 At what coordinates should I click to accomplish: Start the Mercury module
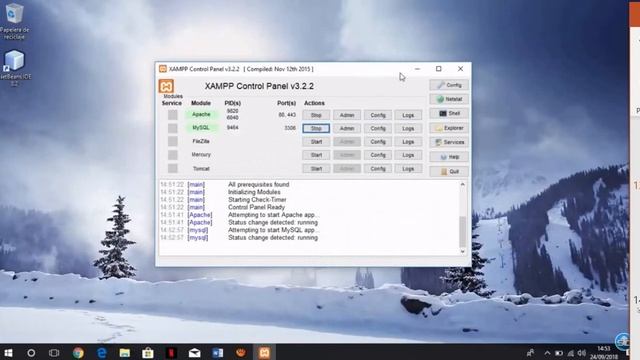tap(316, 155)
